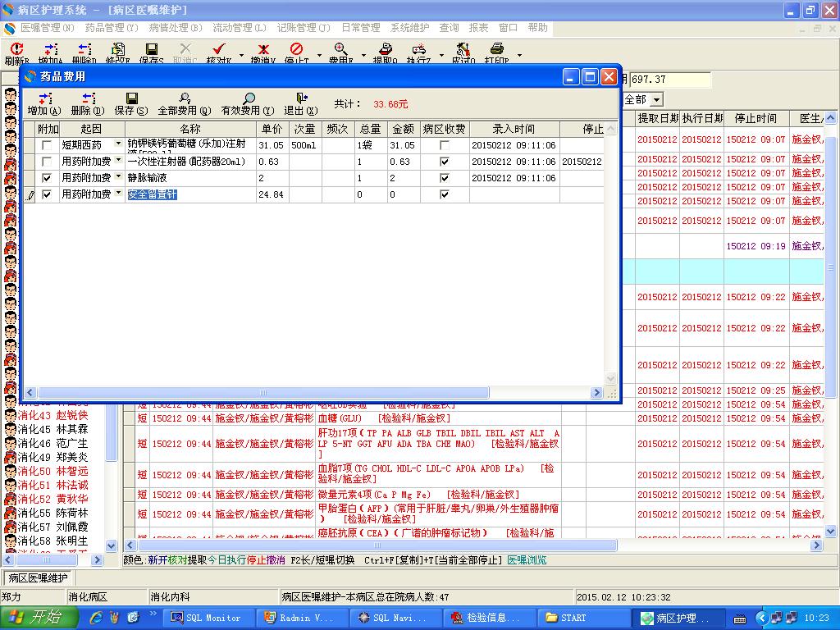Toggle 病区收费 checkbox for 一次性注射器 row
Screen dimensions: 840x630
(x=445, y=162)
